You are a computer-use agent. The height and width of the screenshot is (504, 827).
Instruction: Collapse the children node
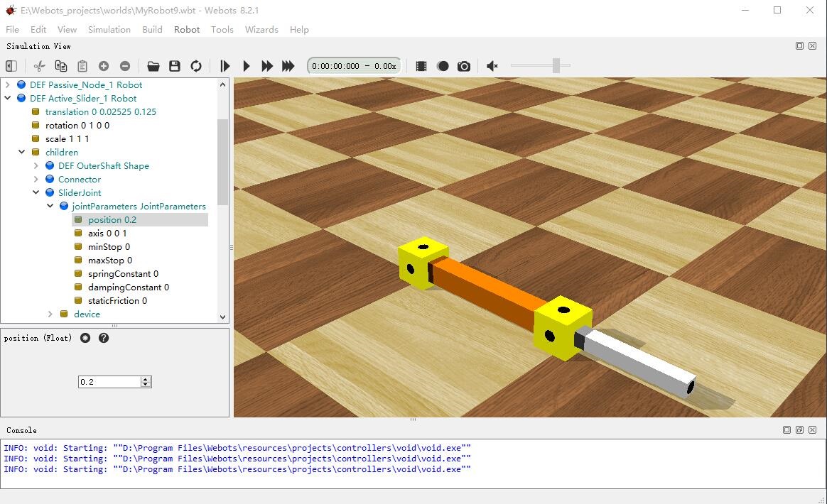coord(21,152)
